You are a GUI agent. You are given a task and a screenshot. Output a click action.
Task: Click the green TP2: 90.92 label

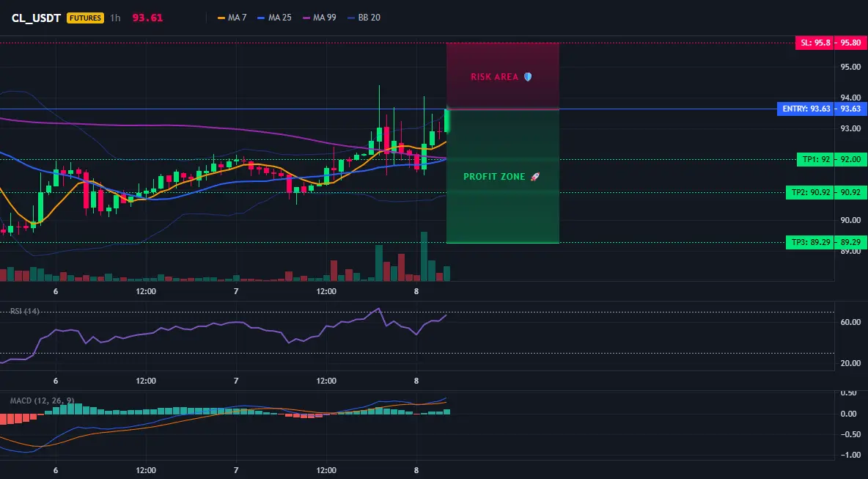pyautogui.click(x=810, y=193)
